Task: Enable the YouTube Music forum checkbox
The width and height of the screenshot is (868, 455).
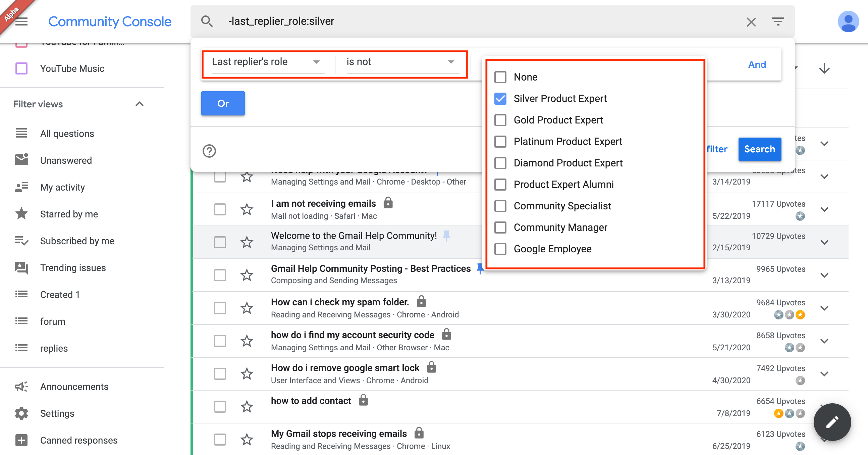Action: coord(21,68)
